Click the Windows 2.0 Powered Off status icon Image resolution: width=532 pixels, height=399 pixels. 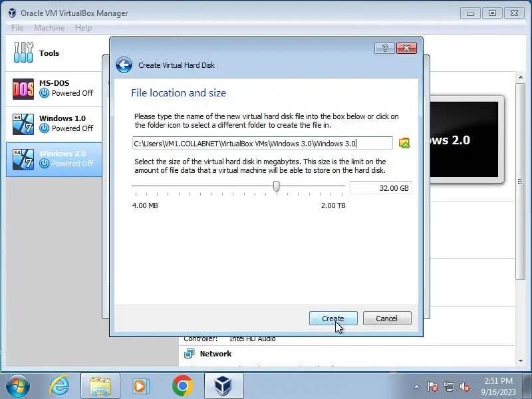click(x=44, y=163)
